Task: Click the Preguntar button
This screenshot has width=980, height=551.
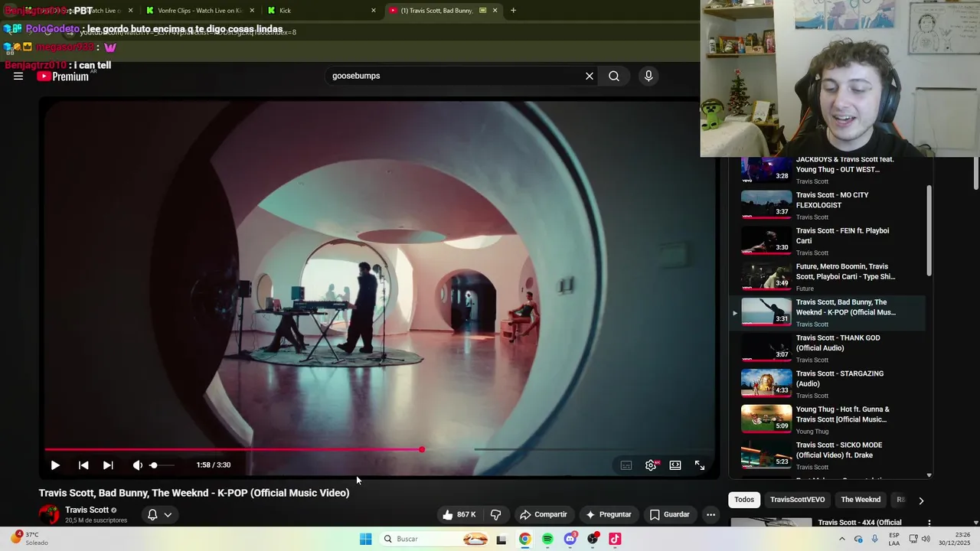Action: (609, 514)
